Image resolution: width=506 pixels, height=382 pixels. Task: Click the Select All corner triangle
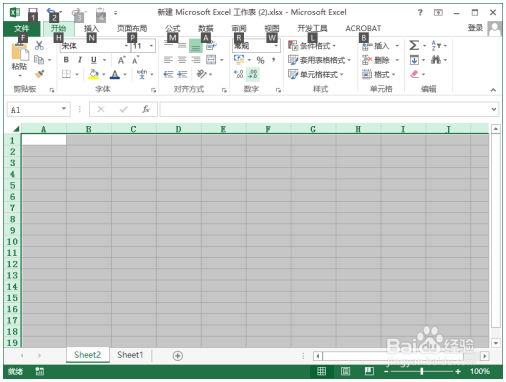tap(15, 129)
